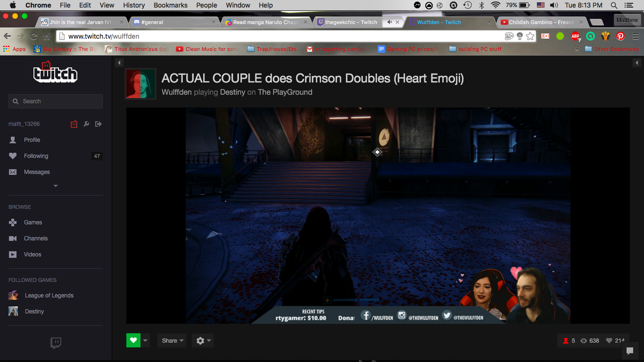Click the Videos play icon
644x362 pixels.
13,255
